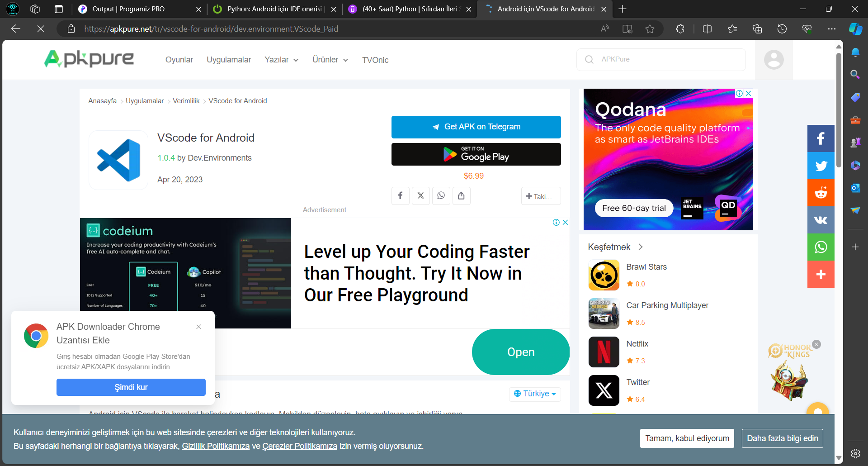Close the Honor of Kings floating ad
Screen dimensions: 868x466
pyautogui.click(x=816, y=344)
